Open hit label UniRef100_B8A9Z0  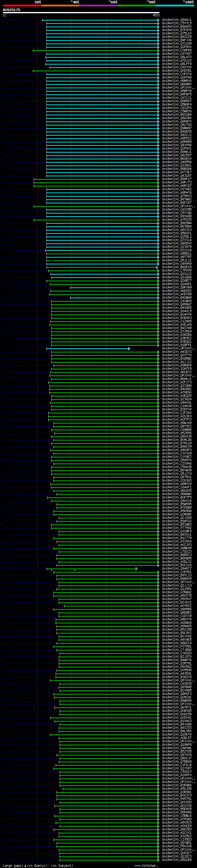click(x=177, y=26)
